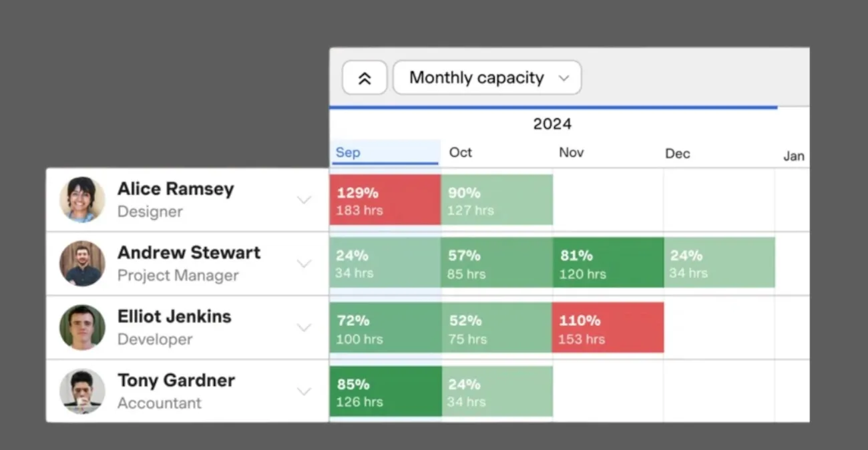Select the Dec month label
The width and height of the screenshot is (868, 450).
(677, 154)
